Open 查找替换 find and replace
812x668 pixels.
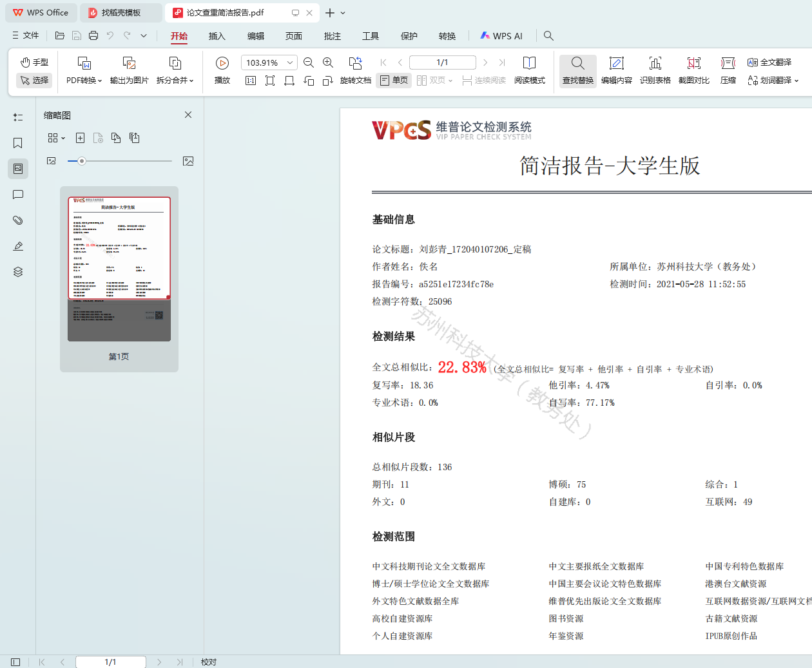point(578,71)
